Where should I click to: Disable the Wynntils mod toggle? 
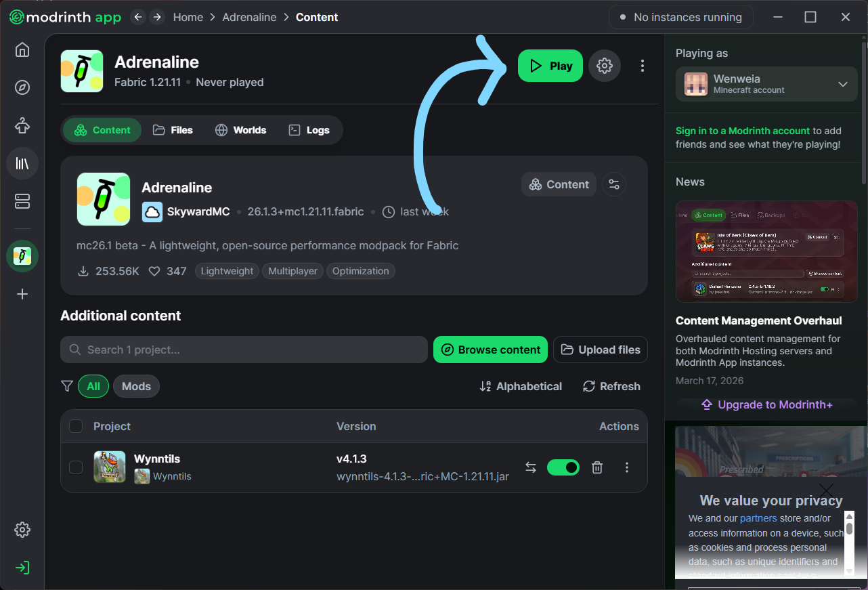[563, 467]
